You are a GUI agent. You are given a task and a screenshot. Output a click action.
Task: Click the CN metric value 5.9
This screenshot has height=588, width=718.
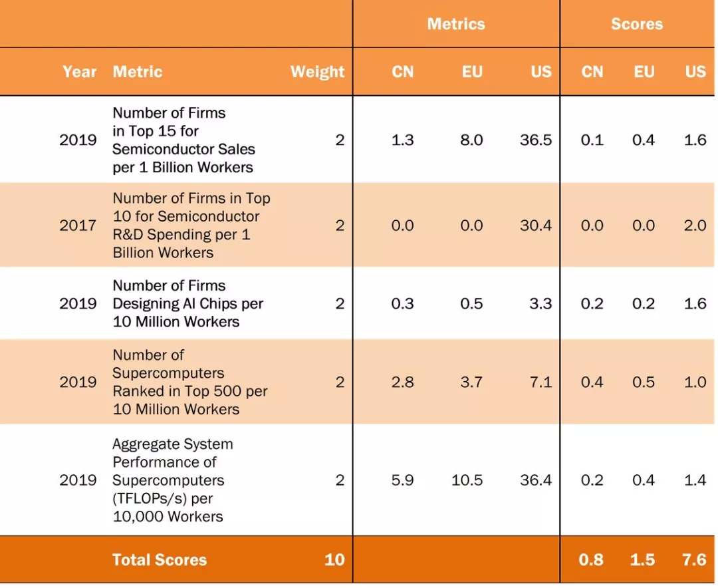402,480
